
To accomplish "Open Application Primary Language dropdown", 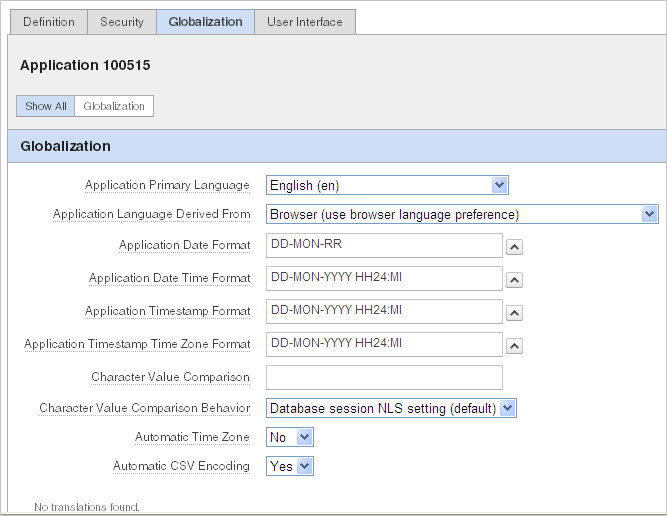I will click(387, 185).
